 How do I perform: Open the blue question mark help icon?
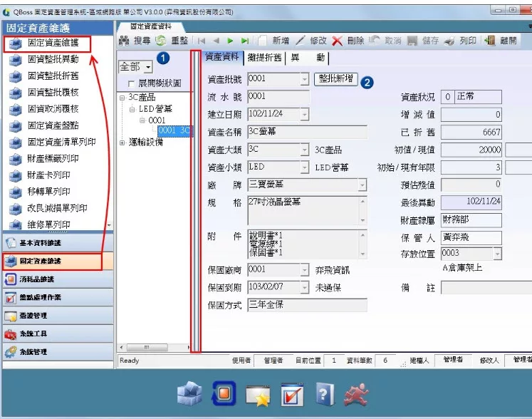click(325, 393)
